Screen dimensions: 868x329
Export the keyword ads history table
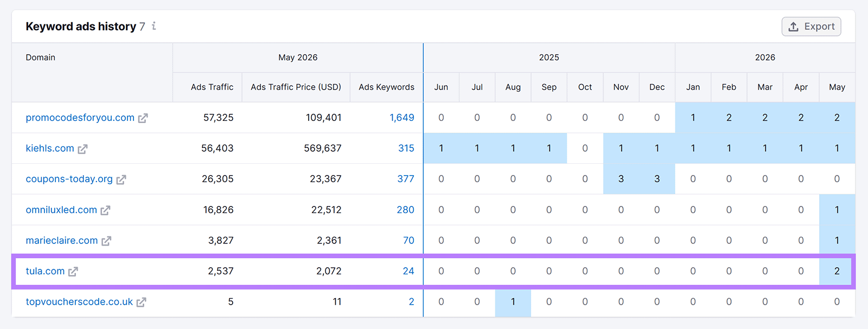coord(811,27)
